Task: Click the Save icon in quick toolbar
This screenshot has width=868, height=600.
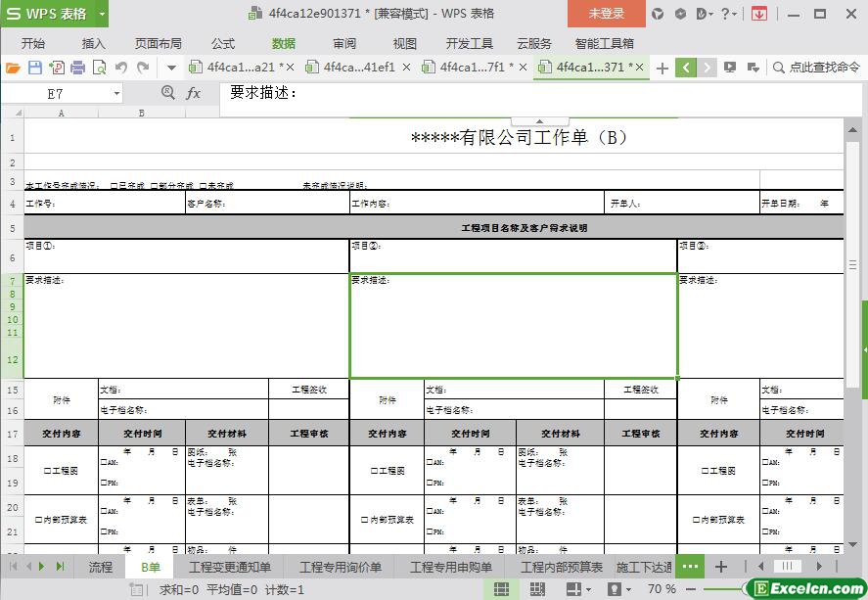Action: coord(34,68)
